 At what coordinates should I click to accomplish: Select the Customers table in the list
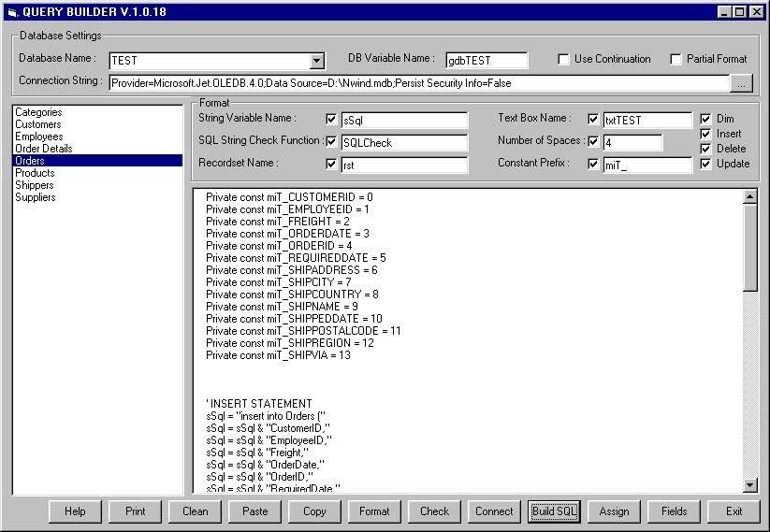tap(38, 124)
